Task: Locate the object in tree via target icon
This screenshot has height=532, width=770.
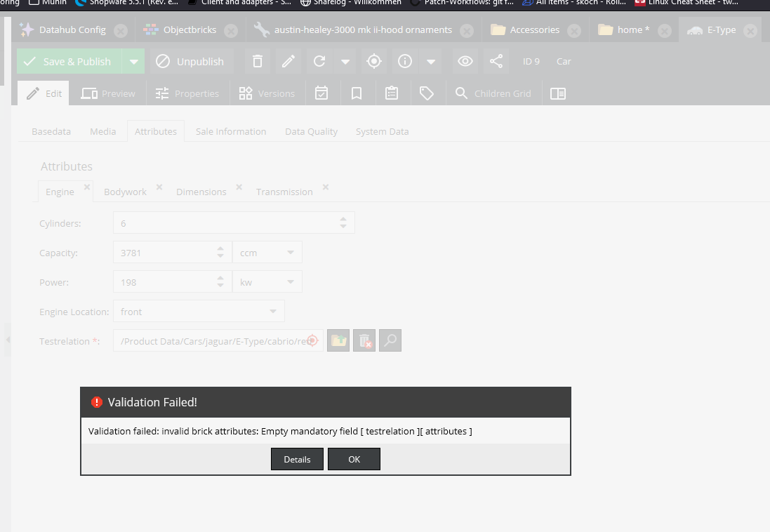Action: (x=373, y=61)
